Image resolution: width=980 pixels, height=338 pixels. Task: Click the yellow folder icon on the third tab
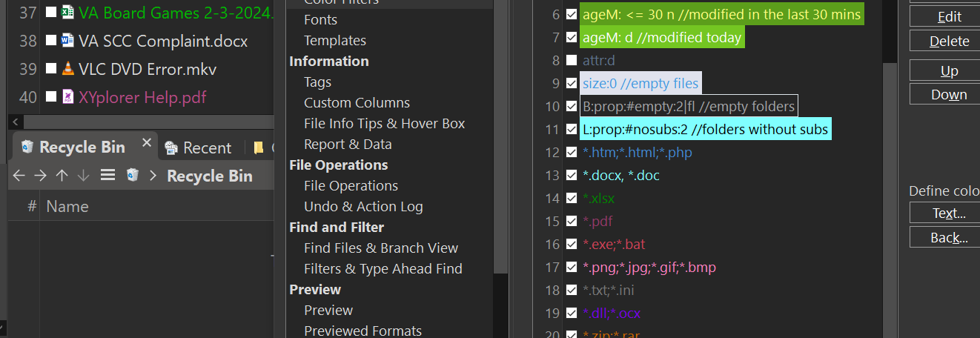tap(259, 148)
